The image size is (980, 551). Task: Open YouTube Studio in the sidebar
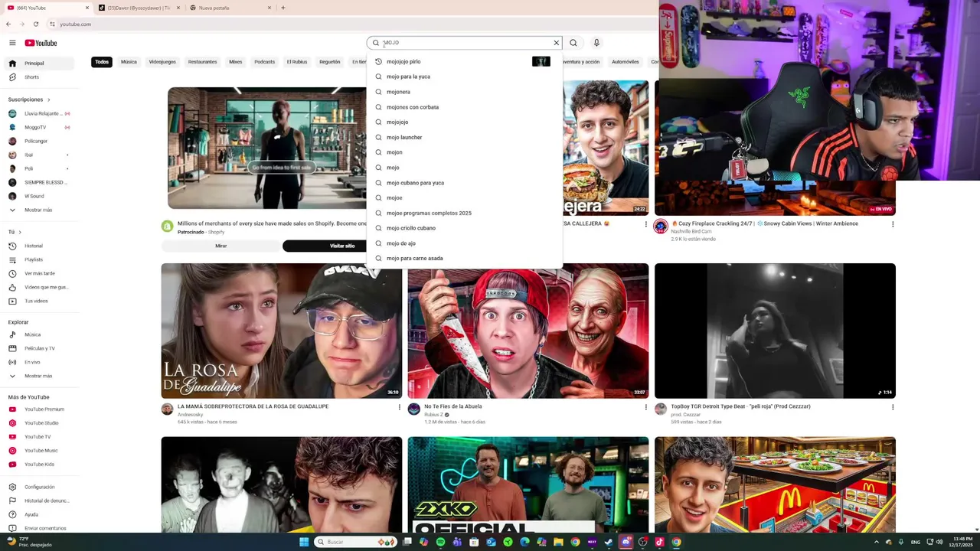(x=38, y=423)
